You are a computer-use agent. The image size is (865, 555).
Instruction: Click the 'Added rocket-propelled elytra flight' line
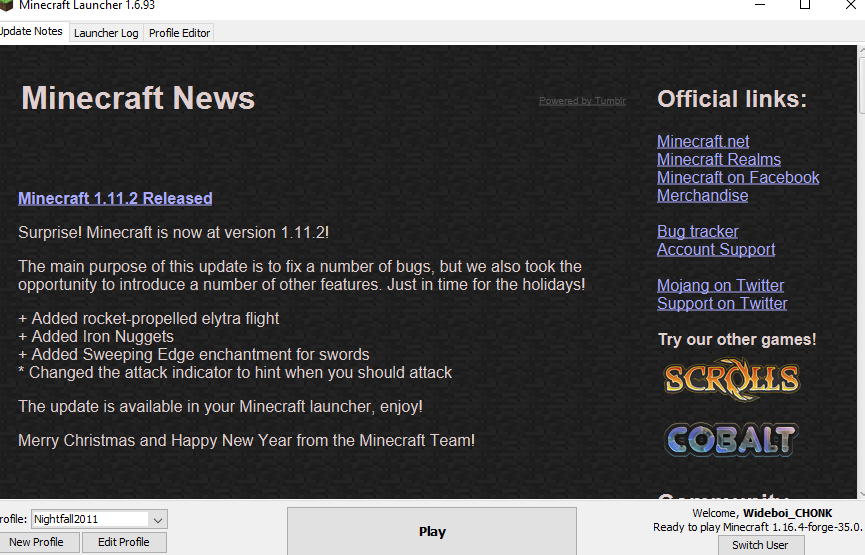[149, 318]
